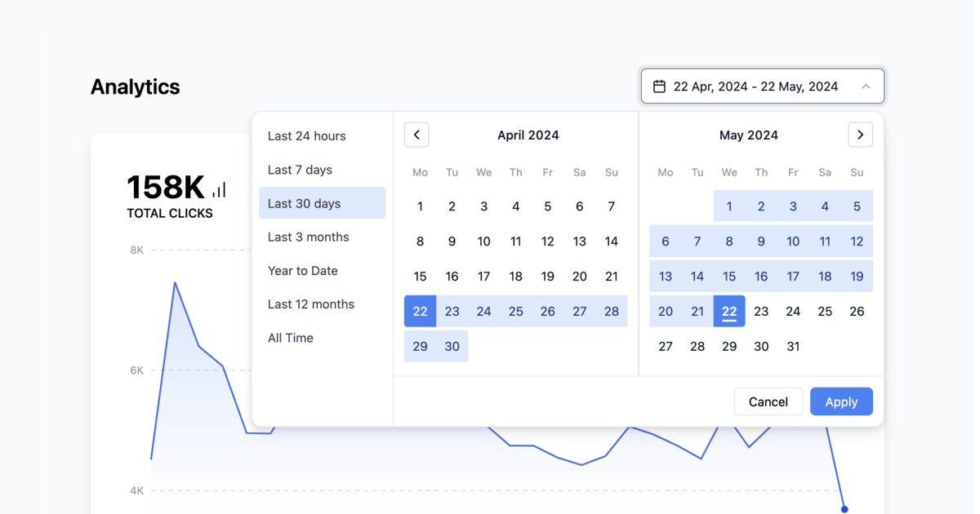Click the calendar icon in date field
This screenshot has height=514, width=980.
[659, 86]
